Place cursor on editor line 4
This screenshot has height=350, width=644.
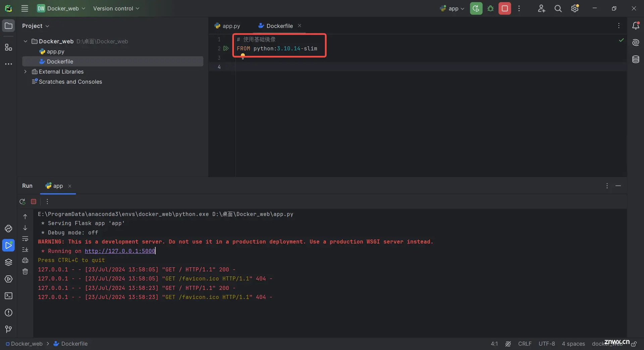(431, 67)
